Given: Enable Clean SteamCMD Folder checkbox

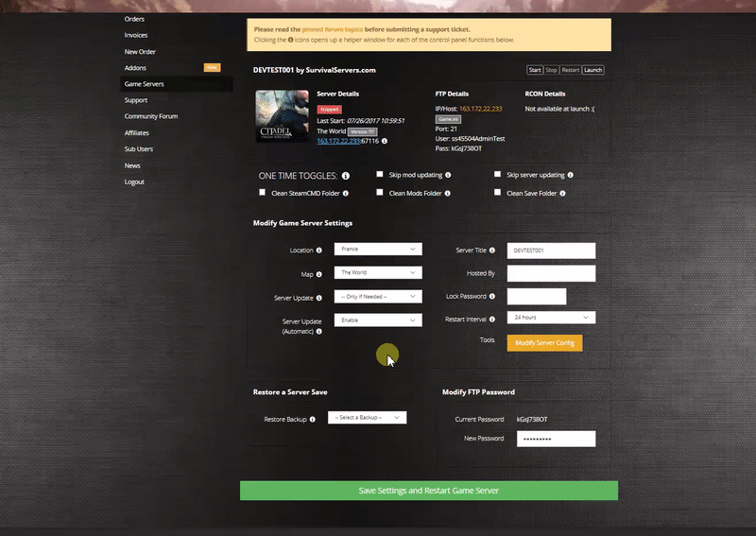Looking at the screenshot, I should pyautogui.click(x=263, y=192).
